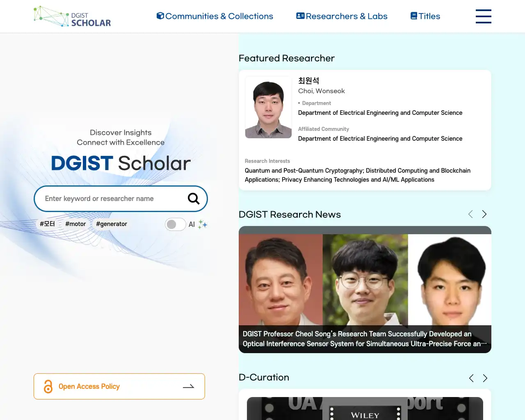Select the #모터 keyword chip
This screenshot has height=420, width=525.
point(47,224)
